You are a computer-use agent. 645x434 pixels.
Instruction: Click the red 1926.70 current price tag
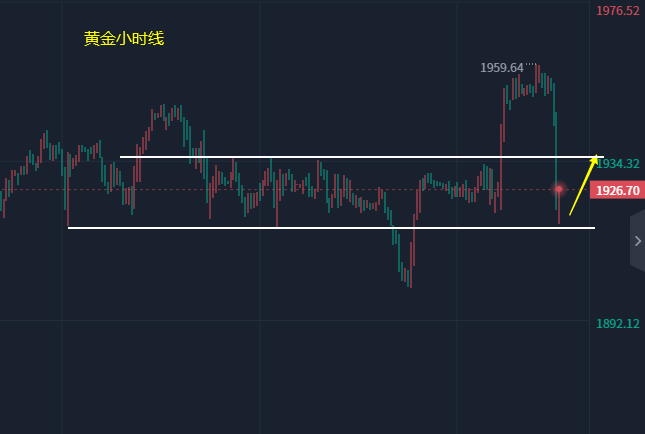coord(617,190)
